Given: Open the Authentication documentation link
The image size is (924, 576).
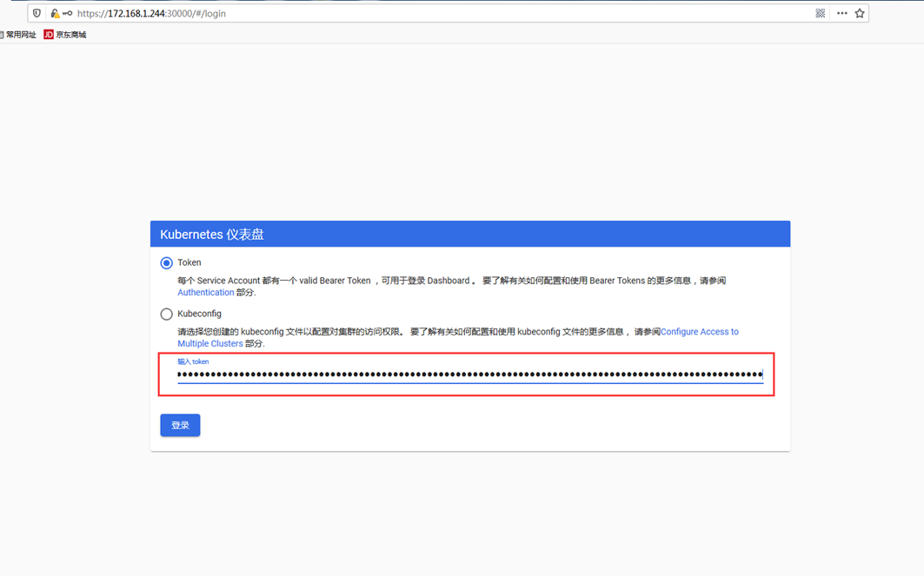Looking at the screenshot, I should [x=206, y=292].
